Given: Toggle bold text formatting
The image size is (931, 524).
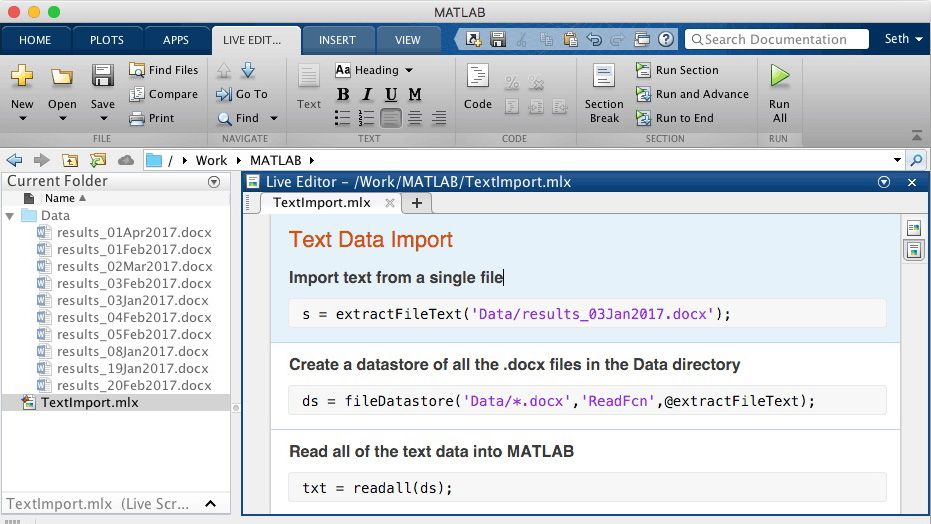Looking at the screenshot, I should (343, 94).
